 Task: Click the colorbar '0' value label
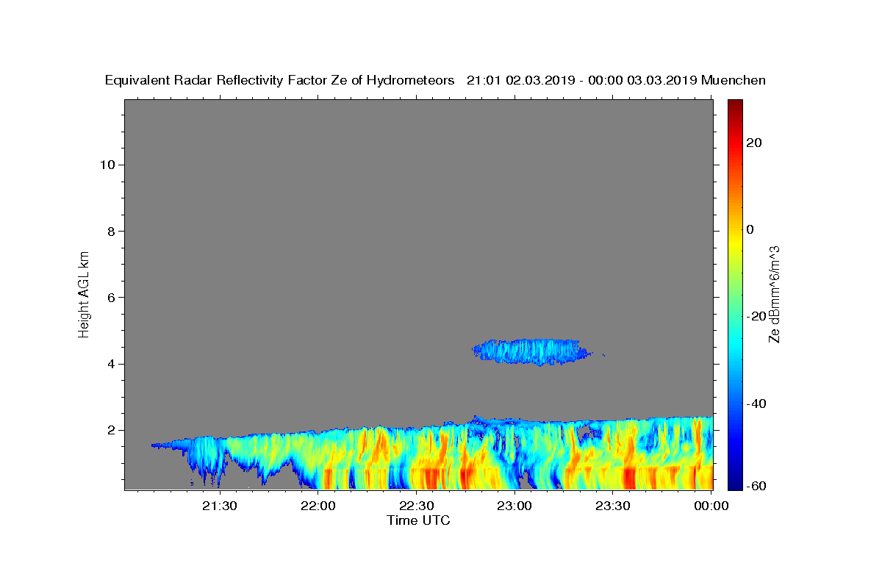[x=750, y=229]
